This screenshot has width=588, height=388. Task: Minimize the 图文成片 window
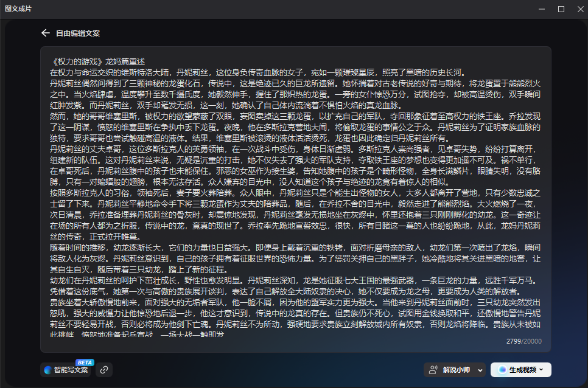point(542,9)
